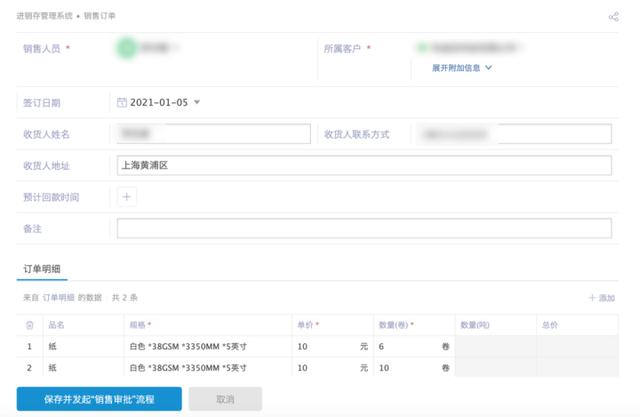The width and height of the screenshot is (640, 417).
Task: Select the 所属客户 customer value
Action: tap(470, 47)
